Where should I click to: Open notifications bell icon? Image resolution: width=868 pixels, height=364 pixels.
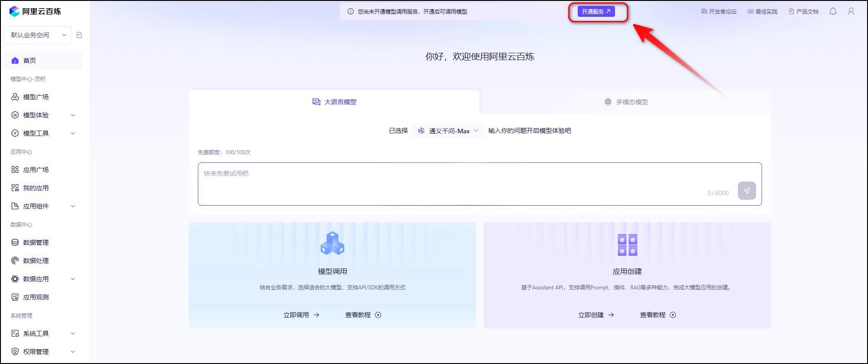833,11
